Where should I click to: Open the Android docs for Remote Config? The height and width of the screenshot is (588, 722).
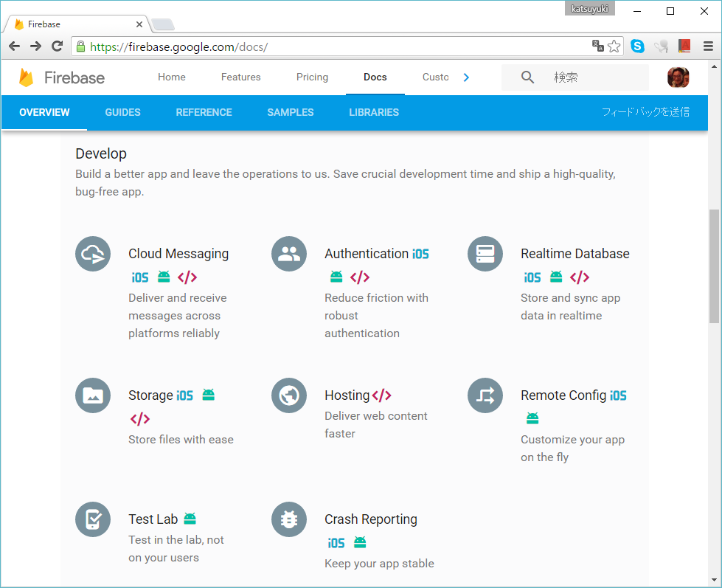click(532, 418)
